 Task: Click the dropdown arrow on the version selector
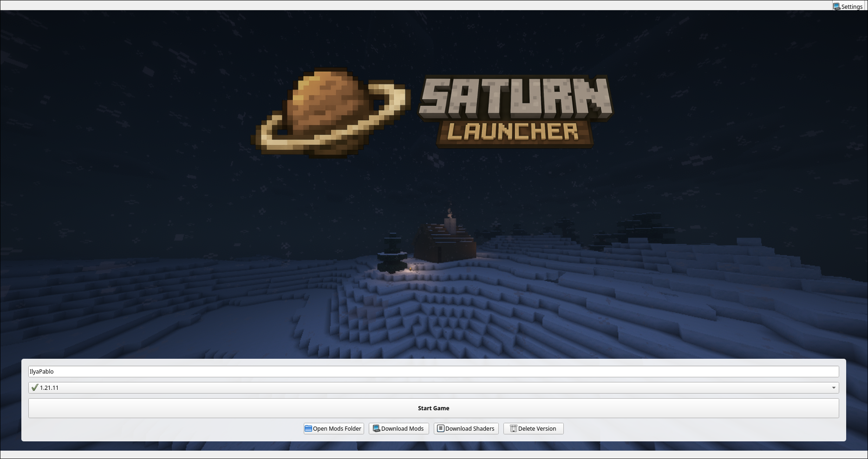pyautogui.click(x=833, y=388)
